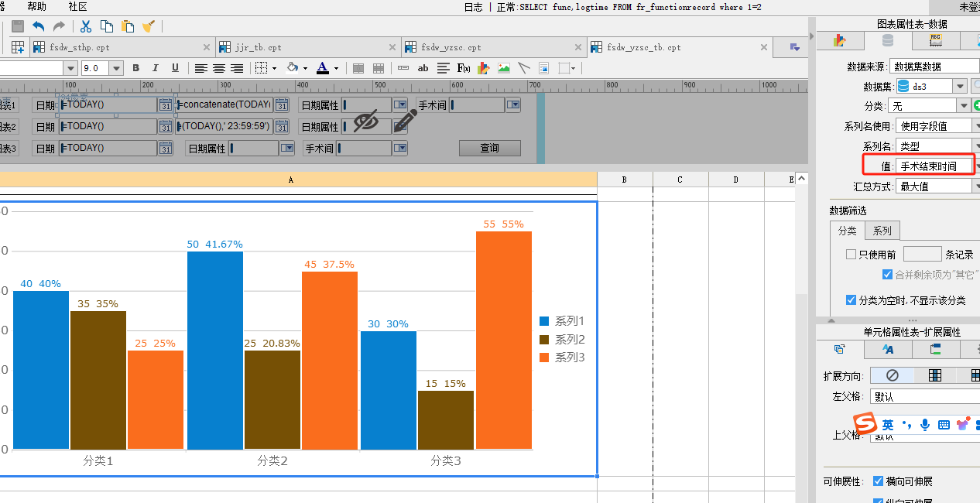Open the font color A picker
The height and width of the screenshot is (503, 980).
[322, 68]
